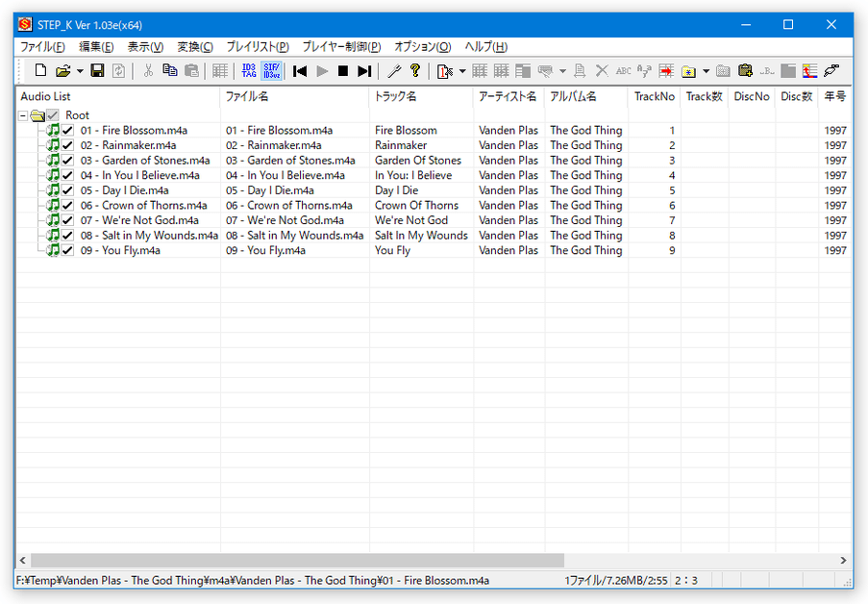
Task: Click the yellow question mark help icon
Action: (x=415, y=70)
